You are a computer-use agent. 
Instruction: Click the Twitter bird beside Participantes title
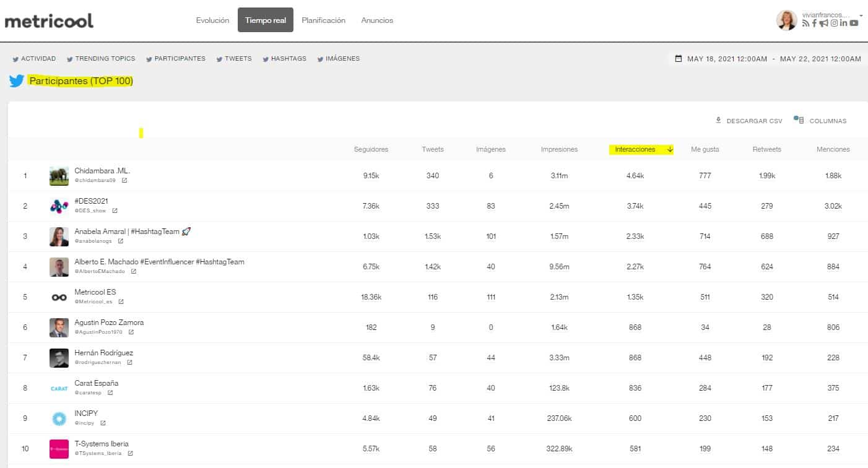[x=17, y=81]
